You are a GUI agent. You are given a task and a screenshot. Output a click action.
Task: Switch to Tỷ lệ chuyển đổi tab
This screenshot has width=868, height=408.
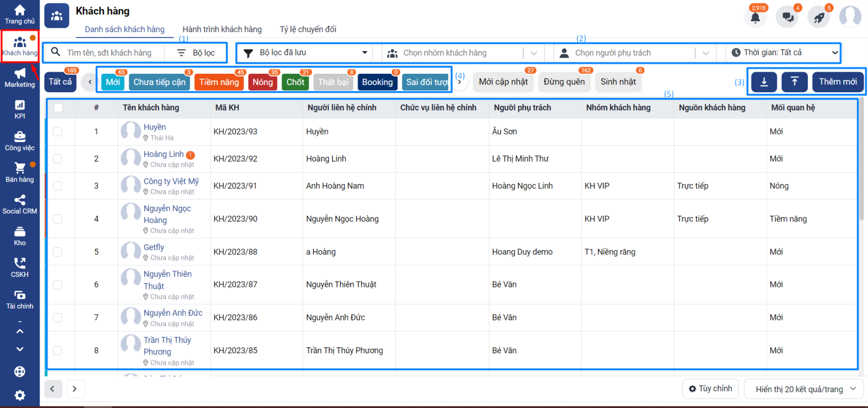coord(308,29)
